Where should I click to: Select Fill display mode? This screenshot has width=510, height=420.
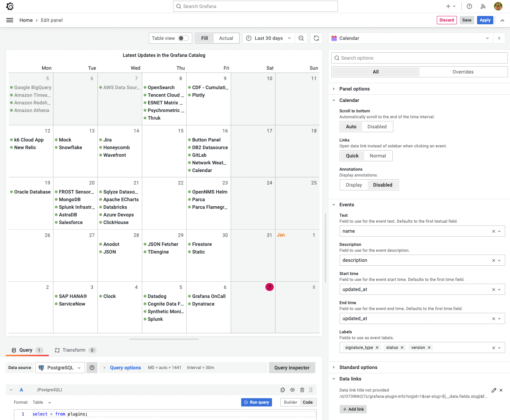point(205,38)
